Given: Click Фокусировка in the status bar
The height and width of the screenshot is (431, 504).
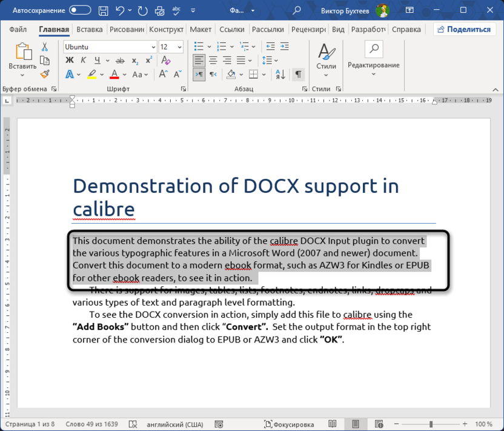Looking at the screenshot, I should pyautogui.click(x=290, y=424).
